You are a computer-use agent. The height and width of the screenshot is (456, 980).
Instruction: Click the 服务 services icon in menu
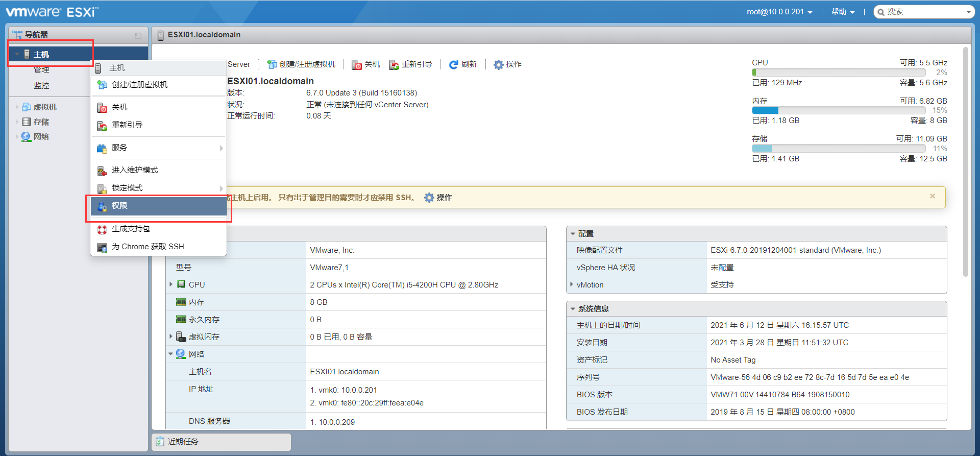[x=102, y=148]
